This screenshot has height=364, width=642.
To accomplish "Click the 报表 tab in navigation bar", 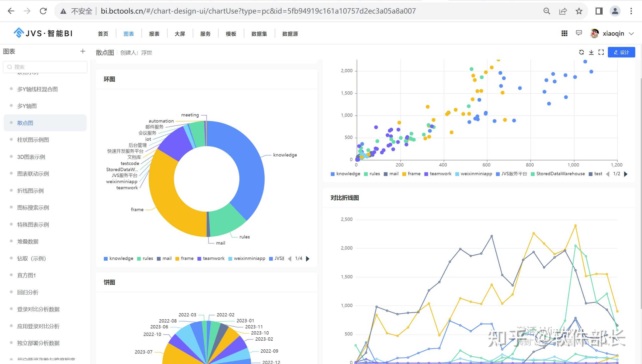I will (154, 33).
